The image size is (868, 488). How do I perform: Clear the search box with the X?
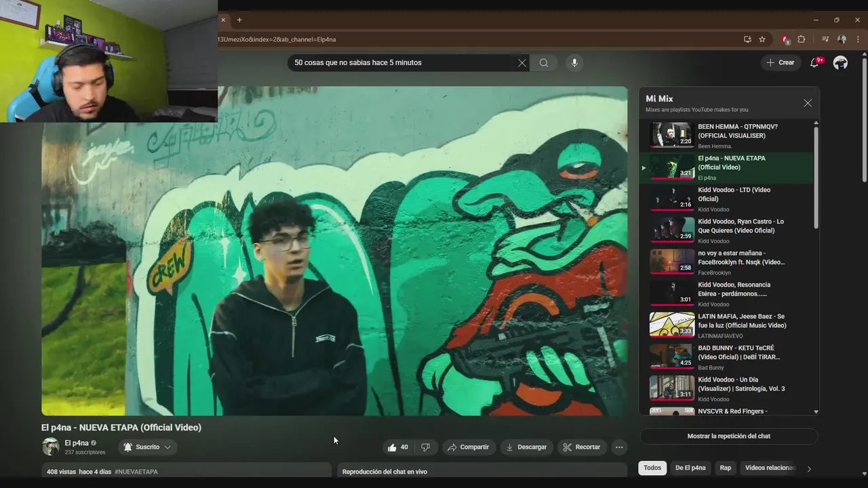coord(521,62)
